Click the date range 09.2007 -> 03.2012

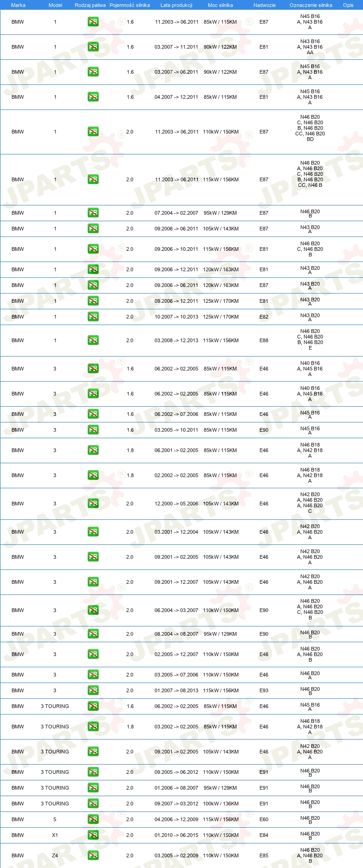176,804
